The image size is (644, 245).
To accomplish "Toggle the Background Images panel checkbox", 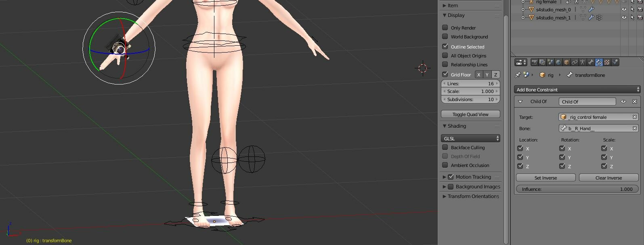I will [x=451, y=186].
